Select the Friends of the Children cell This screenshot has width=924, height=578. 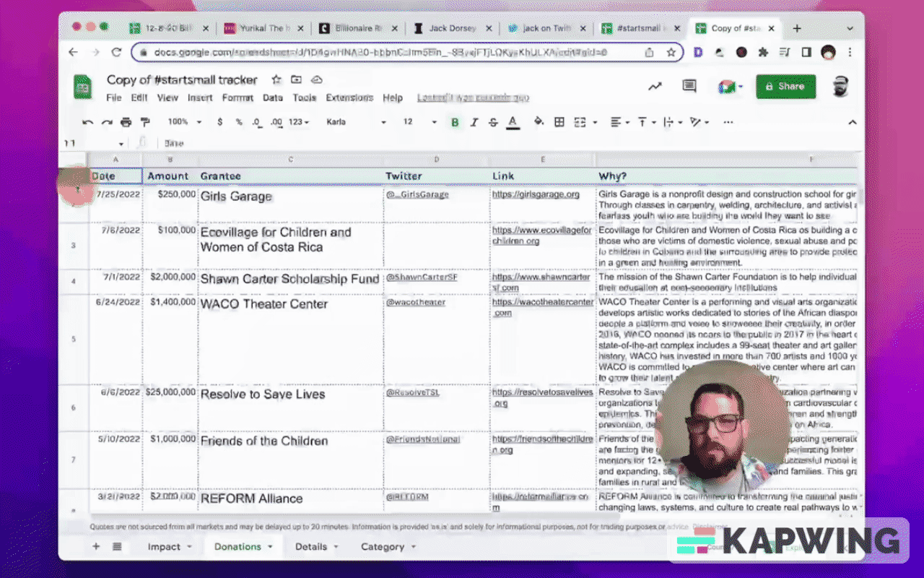point(291,460)
